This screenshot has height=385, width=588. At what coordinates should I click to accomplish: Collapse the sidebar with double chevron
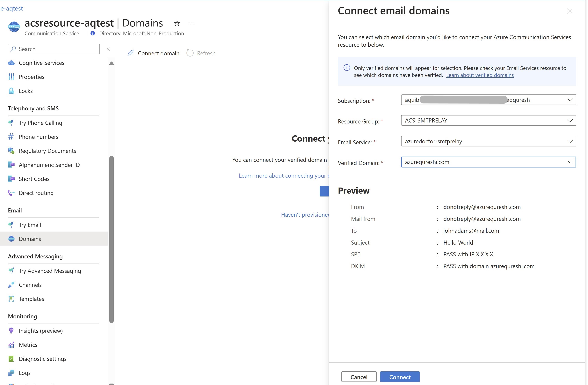108,49
